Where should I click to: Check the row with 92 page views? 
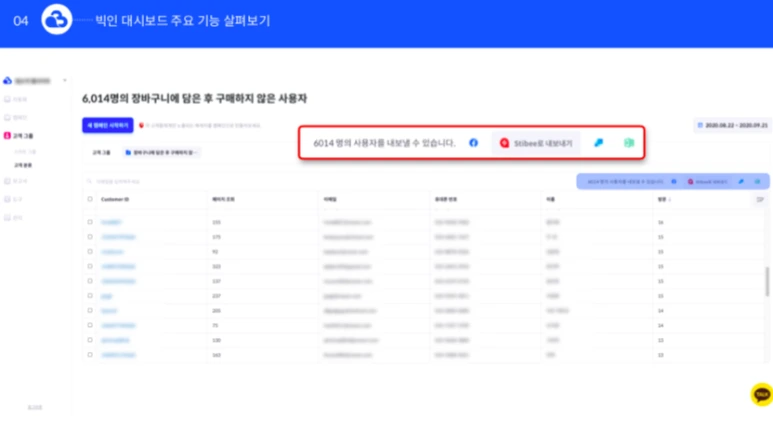coord(90,251)
